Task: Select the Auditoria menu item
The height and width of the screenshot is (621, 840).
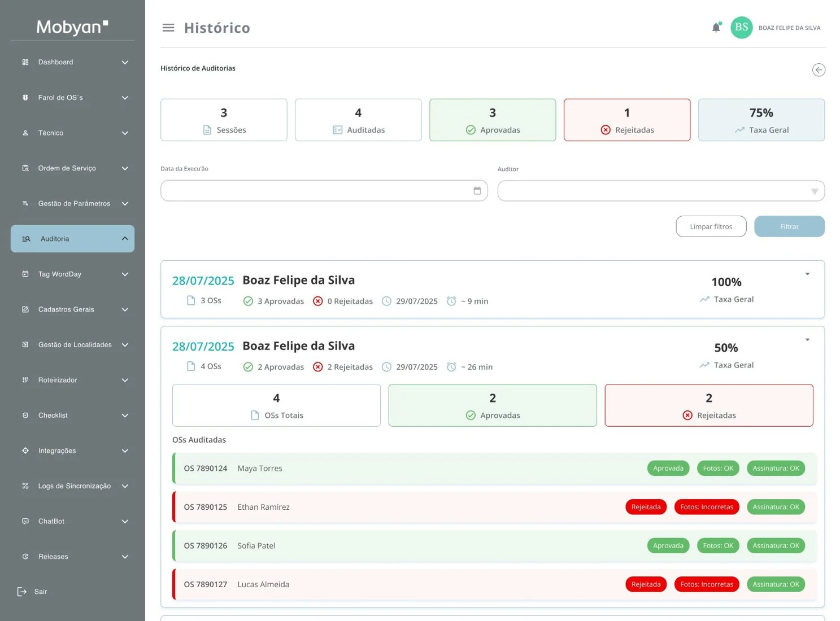Action: point(72,239)
